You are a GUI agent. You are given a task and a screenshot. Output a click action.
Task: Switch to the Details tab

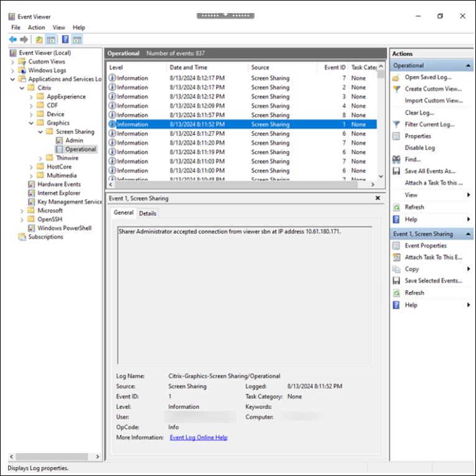147,213
